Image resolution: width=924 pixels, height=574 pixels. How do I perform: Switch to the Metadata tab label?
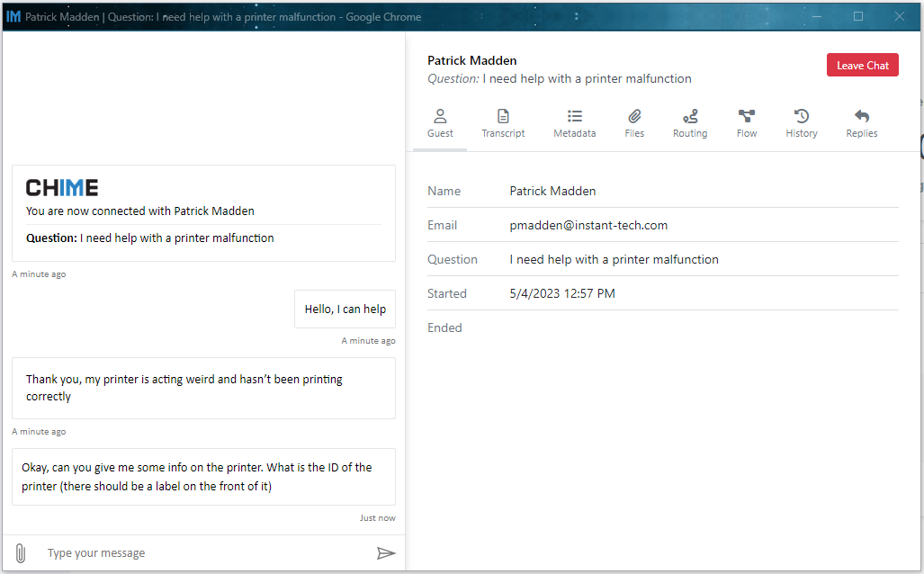pos(574,133)
